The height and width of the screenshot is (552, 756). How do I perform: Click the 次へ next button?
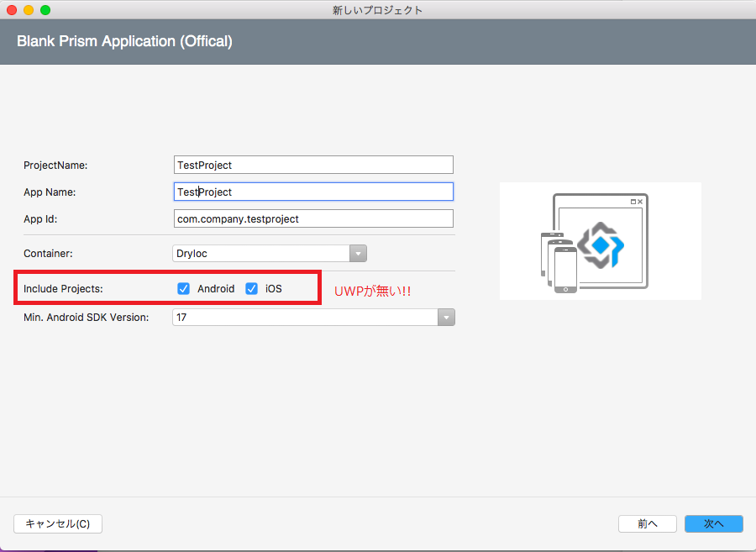tap(713, 524)
